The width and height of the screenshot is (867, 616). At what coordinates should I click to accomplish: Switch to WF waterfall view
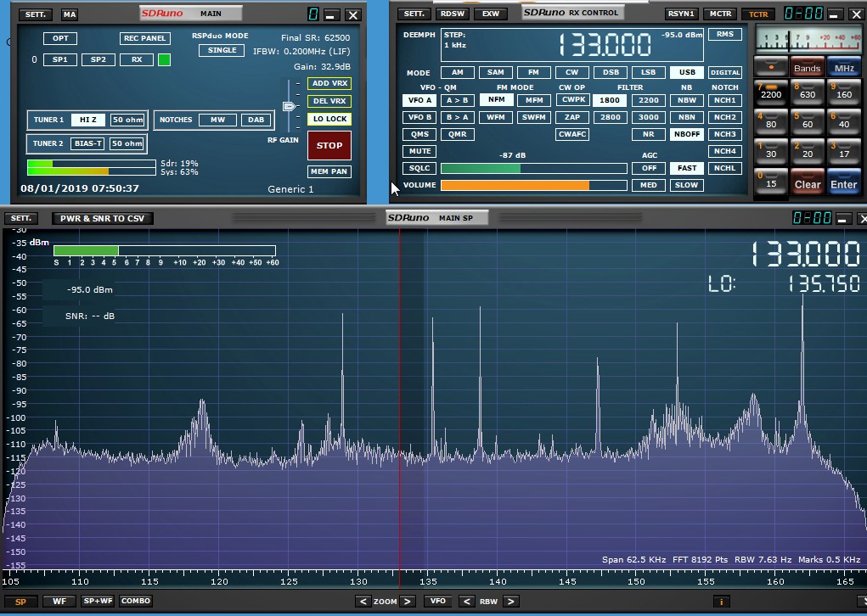click(59, 601)
